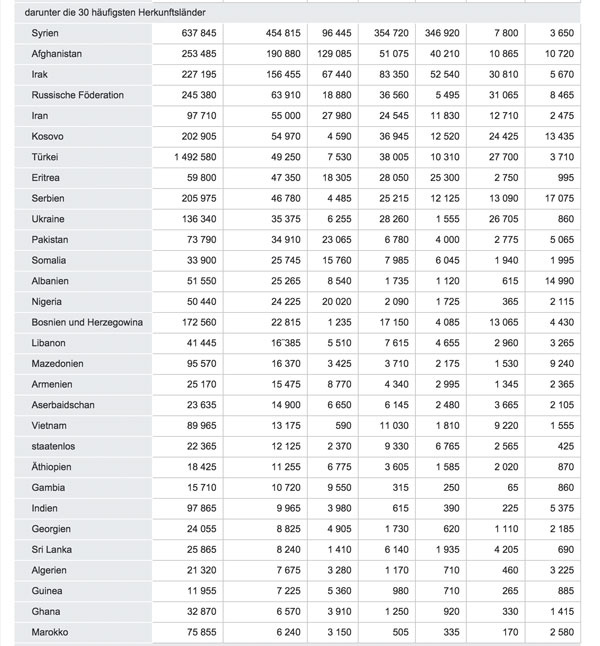Select the Türkei country cell
Screen dimensions: 600x646
click(x=46, y=157)
